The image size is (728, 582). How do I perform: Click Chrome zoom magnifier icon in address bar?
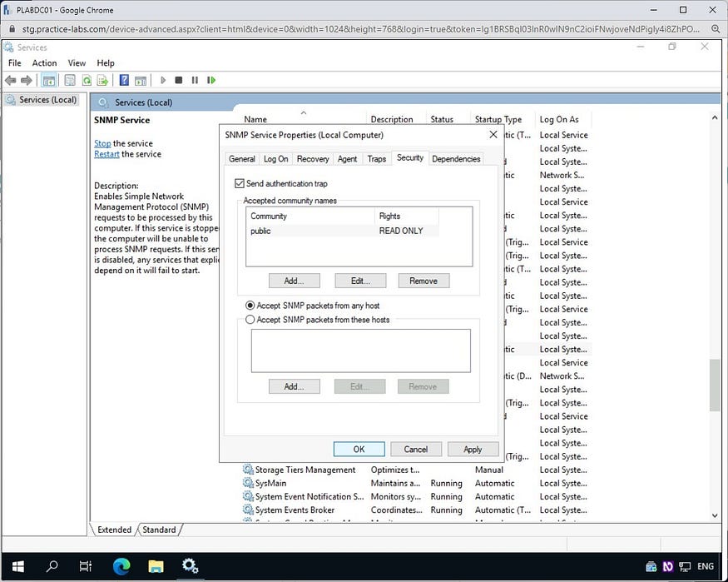point(716,29)
